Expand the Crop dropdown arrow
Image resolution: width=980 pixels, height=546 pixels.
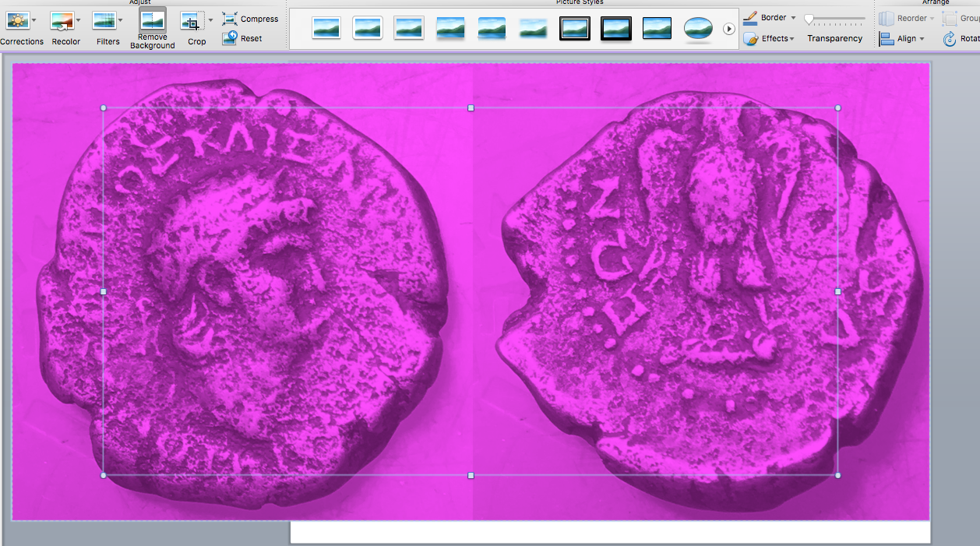(x=210, y=20)
